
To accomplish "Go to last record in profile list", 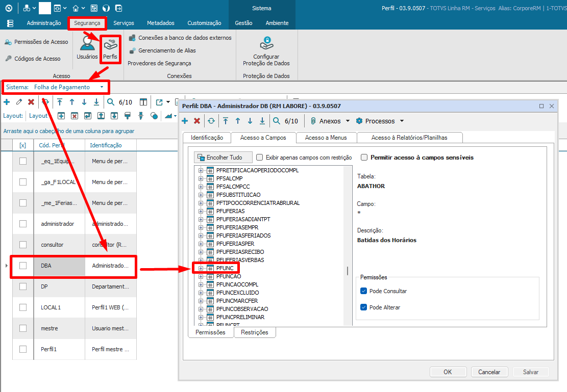I will pyautogui.click(x=96, y=102).
